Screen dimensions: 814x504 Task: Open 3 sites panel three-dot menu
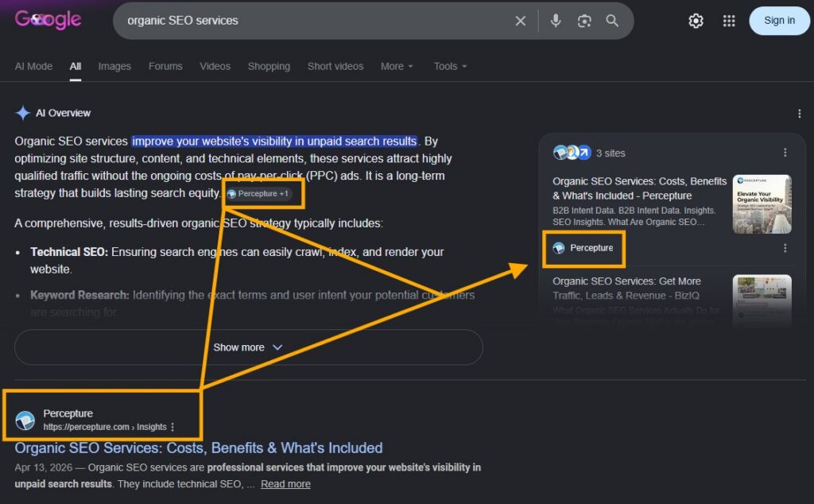785,152
